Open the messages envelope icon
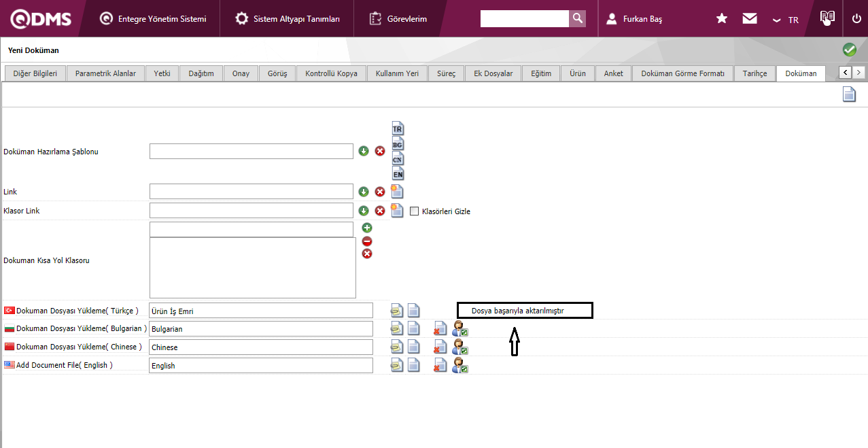 point(750,19)
